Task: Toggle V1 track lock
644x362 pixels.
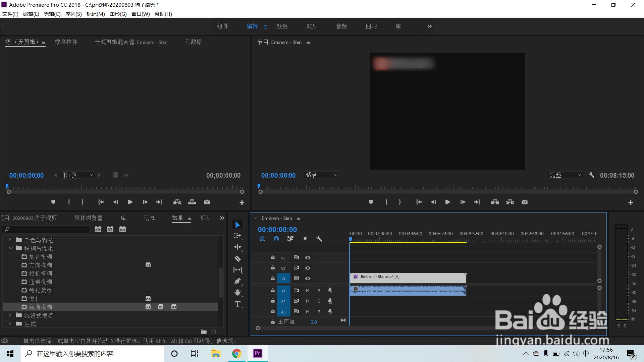Action: pos(273,278)
